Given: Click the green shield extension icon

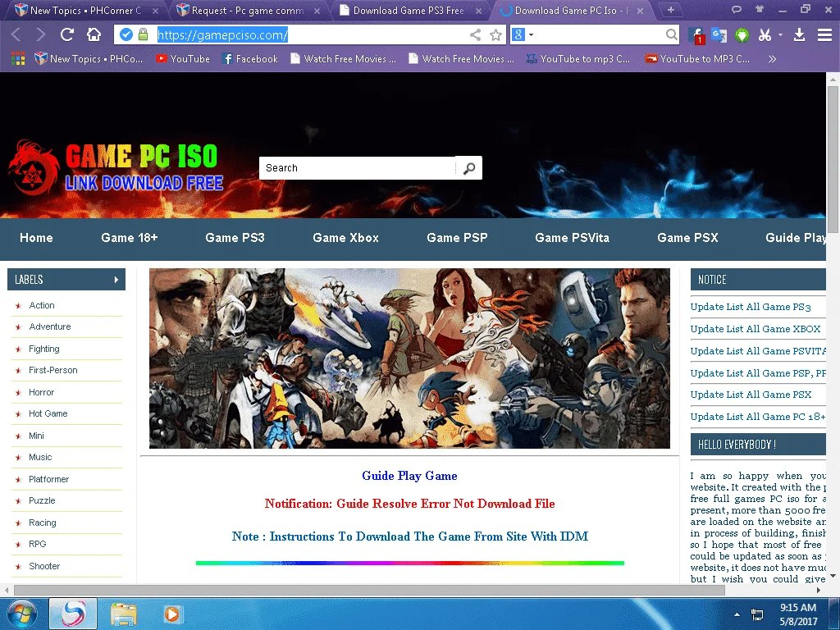Looking at the screenshot, I should click(742, 35).
